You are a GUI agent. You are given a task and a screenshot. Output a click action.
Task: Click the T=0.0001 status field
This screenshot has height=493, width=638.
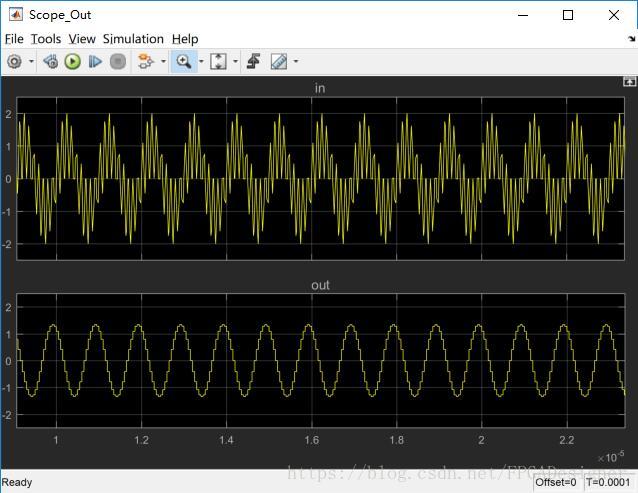(x=608, y=482)
